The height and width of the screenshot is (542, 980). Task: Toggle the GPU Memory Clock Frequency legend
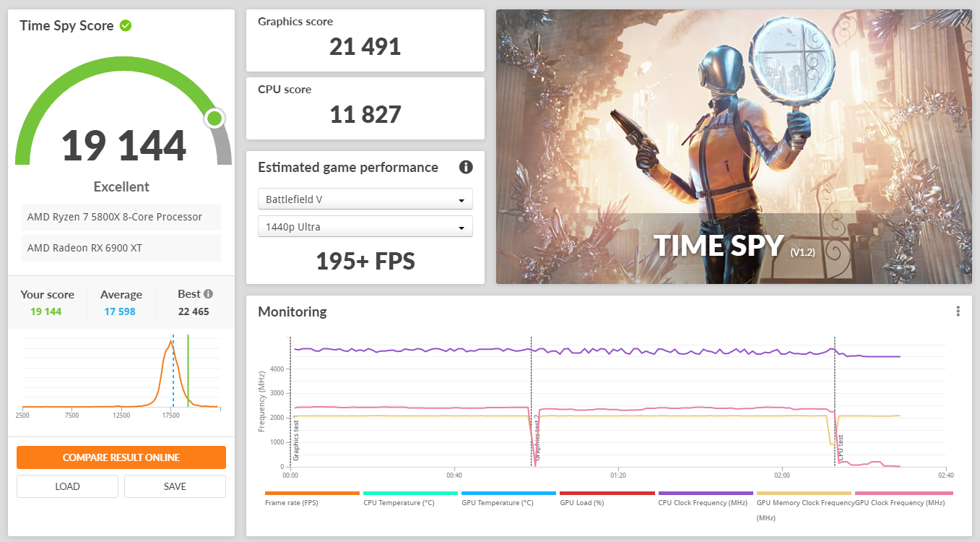click(805, 506)
